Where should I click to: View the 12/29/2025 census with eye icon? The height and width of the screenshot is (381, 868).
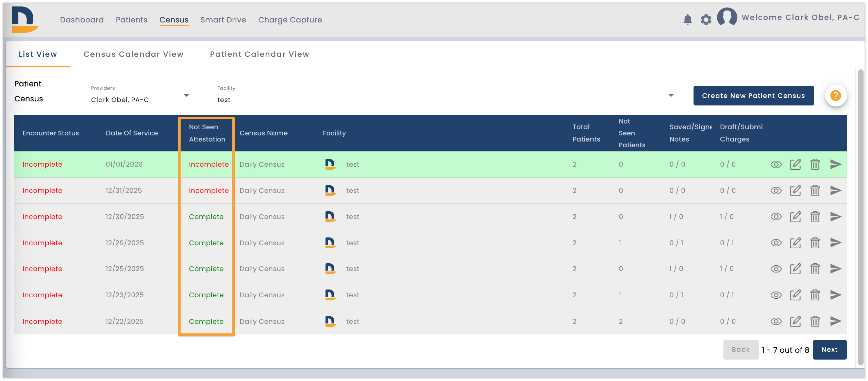(x=776, y=243)
